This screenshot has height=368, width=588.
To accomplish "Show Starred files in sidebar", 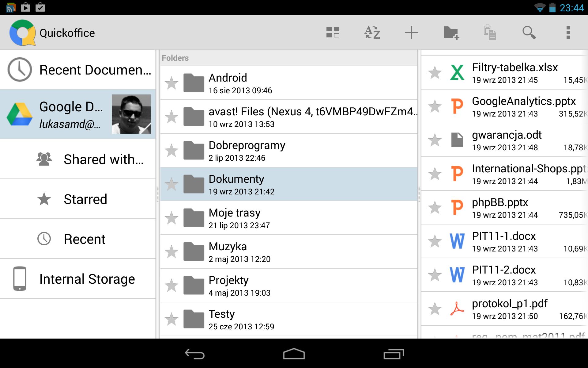I will [x=78, y=199].
